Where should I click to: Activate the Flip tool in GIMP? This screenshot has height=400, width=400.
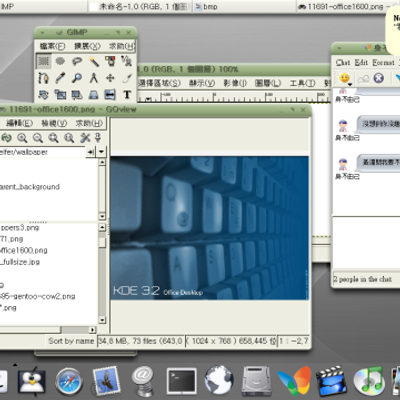[x=110, y=95]
